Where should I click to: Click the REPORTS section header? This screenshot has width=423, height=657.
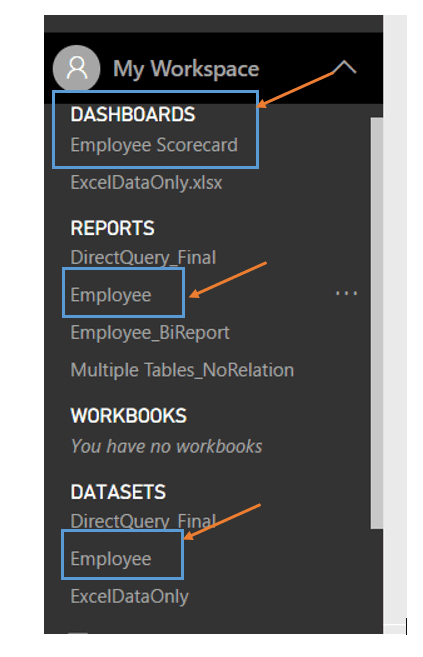112,228
